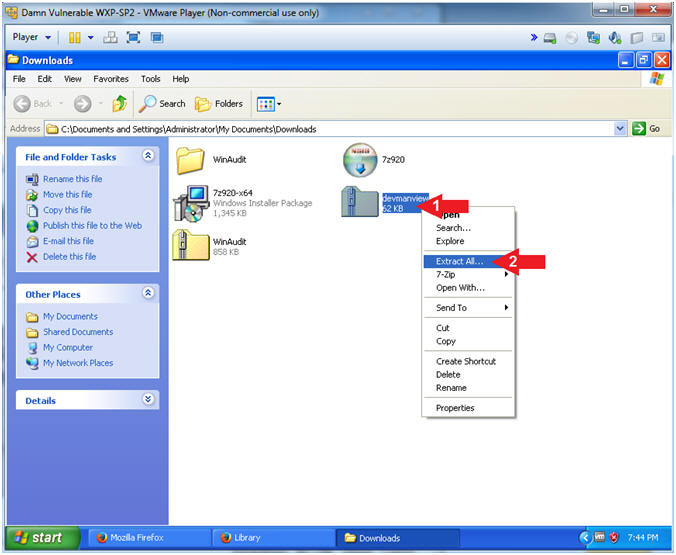Choose Create Shortcut in context menu
Screen dimensions: 676x555
(x=468, y=361)
